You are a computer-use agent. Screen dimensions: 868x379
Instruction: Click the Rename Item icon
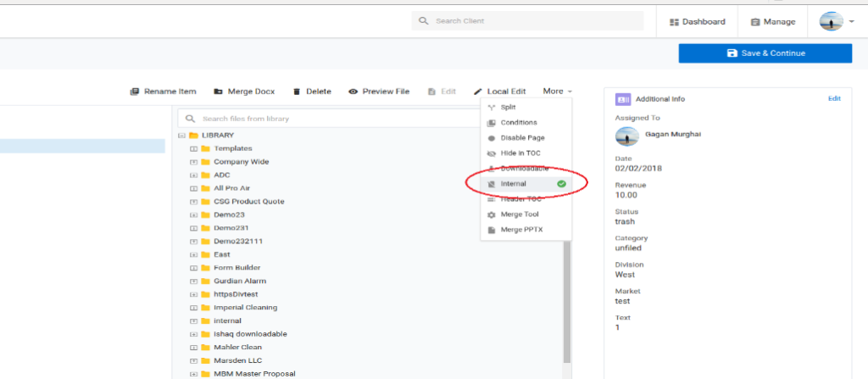[x=134, y=92]
